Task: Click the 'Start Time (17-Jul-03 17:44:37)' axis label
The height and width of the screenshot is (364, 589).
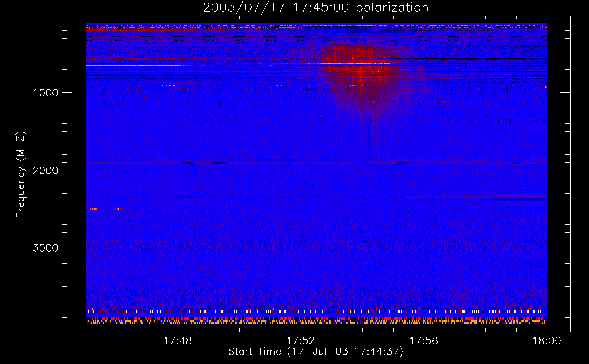Action: coord(316,351)
